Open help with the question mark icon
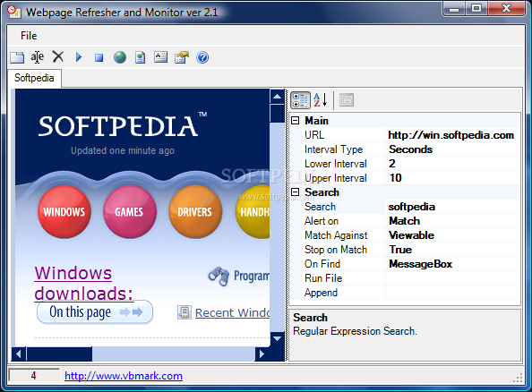Viewport: 532px width, 392px height. coord(202,57)
